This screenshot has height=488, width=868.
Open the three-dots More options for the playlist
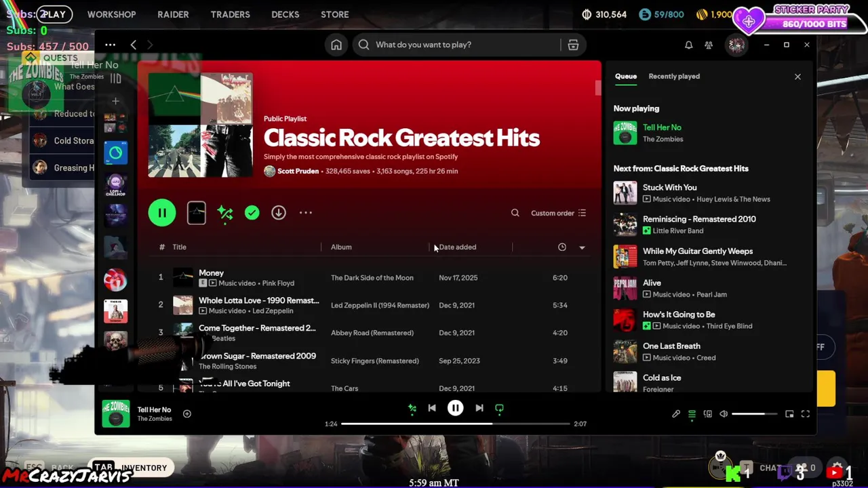click(x=306, y=213)
